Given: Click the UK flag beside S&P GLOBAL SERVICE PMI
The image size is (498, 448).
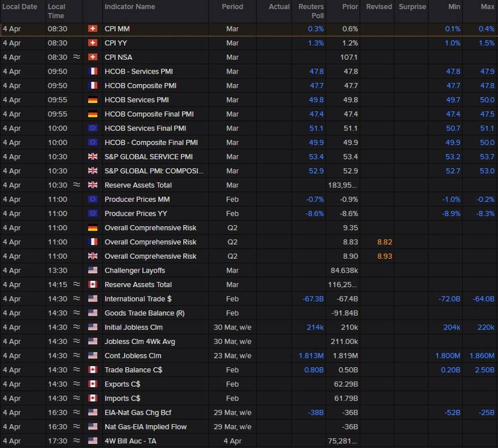Looking at the screenshot, I should (x=92, y=157).
